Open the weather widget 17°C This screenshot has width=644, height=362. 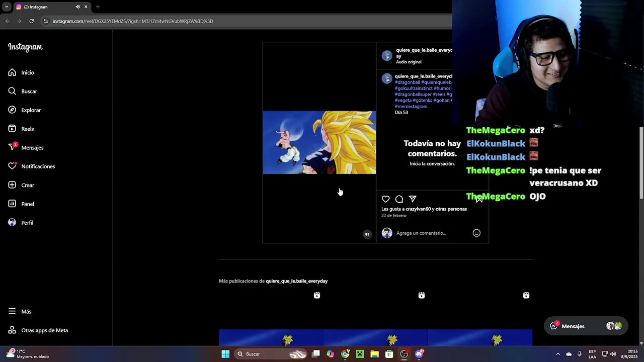point(28,354)
